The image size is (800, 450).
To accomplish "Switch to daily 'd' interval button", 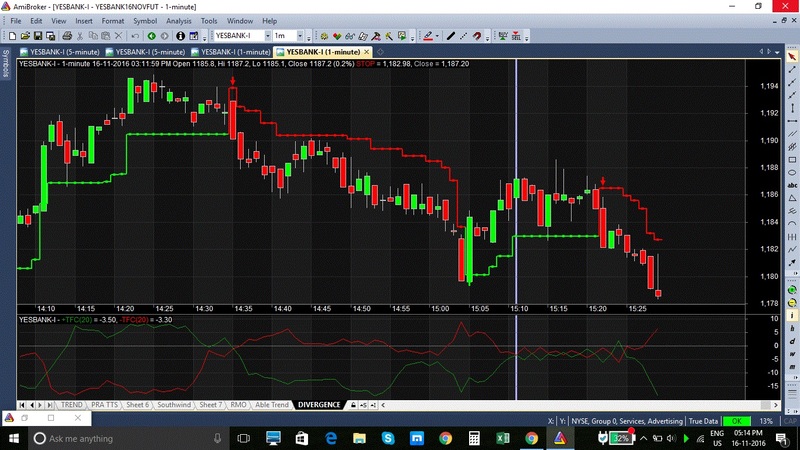I will pyautogui.click(x=792, y=341).
